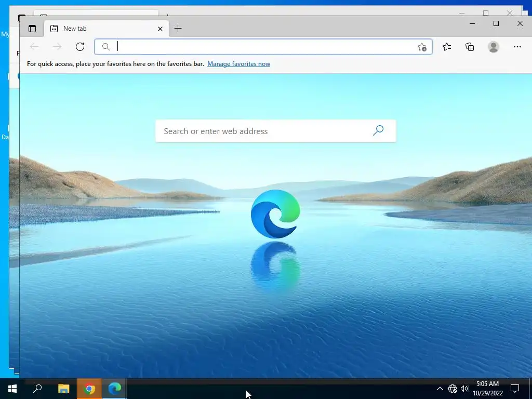
Task: Click the Search or enter web address box
Action: click(276, 131)
